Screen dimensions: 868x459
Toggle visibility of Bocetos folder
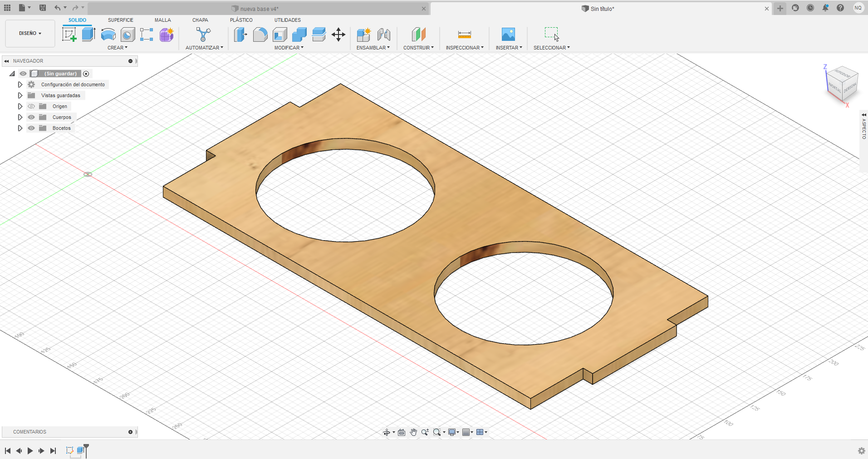(x=31, y=128)
